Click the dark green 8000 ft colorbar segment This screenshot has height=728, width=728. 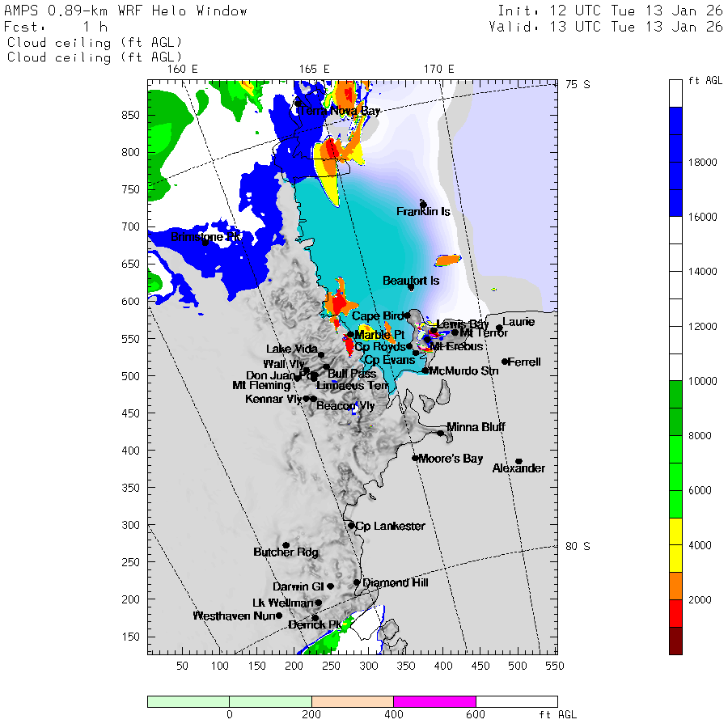pyautogui.click(x=675, y=408)
